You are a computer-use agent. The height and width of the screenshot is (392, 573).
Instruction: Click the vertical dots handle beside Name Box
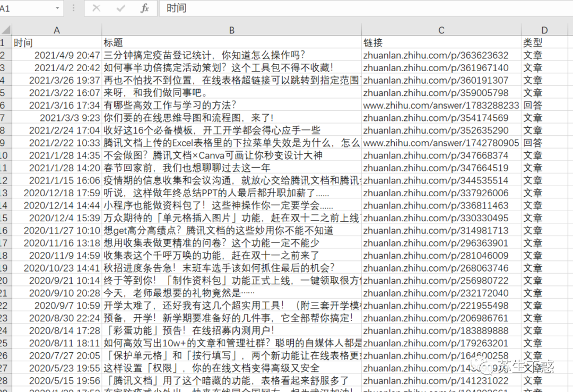(x=73, y=8)
